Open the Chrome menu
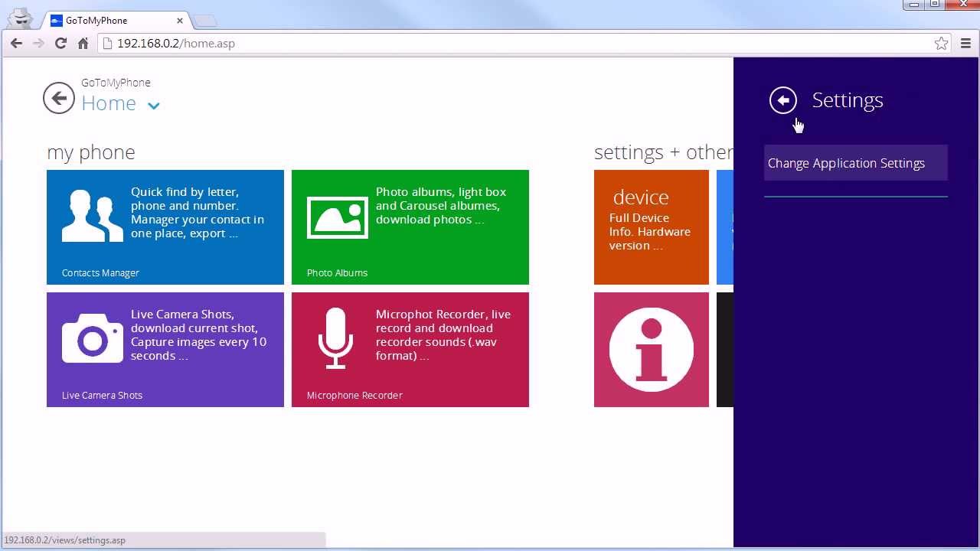980x551 pixels. pyautogui.click(x=965, y=44)
